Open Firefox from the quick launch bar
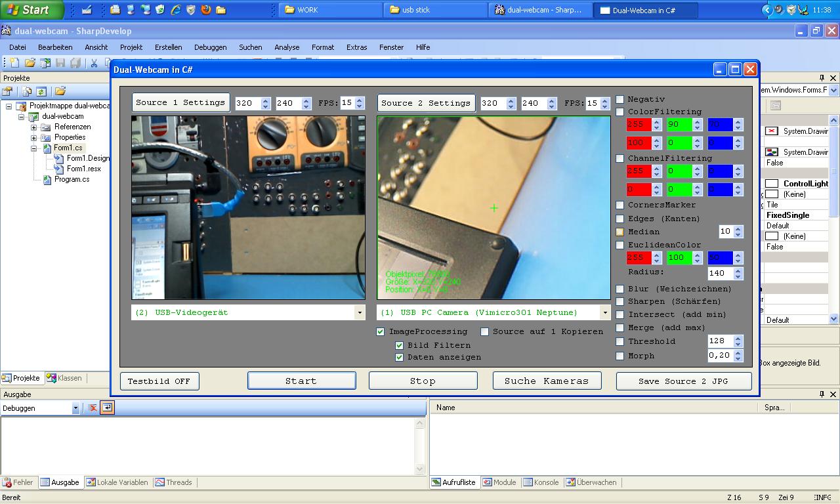 tap(206, 10)
